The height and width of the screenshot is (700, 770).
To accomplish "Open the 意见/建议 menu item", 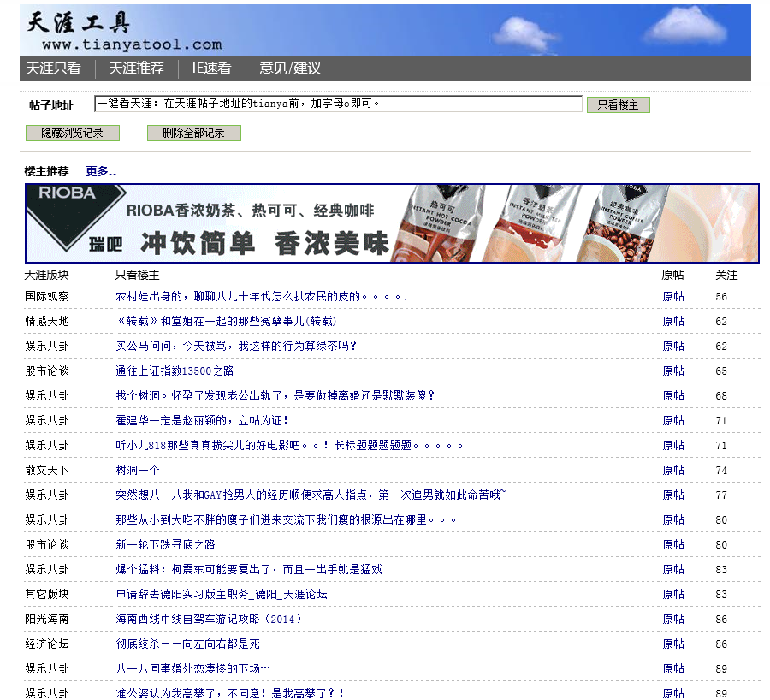I will coord(290,68).
